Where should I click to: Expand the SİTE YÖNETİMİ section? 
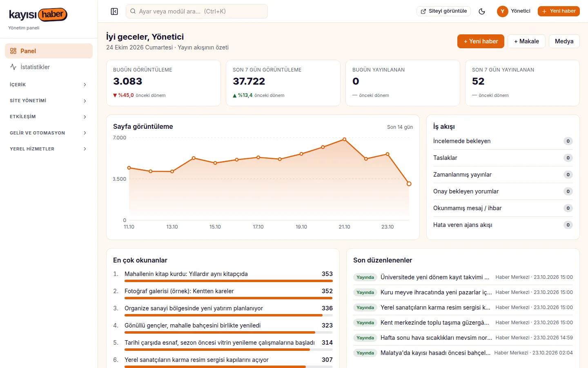[49, 101]
